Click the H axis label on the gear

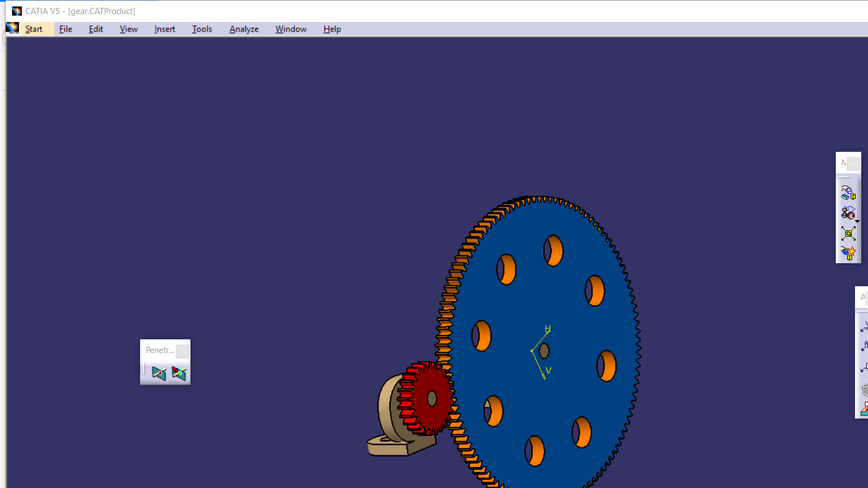[548, 329]
